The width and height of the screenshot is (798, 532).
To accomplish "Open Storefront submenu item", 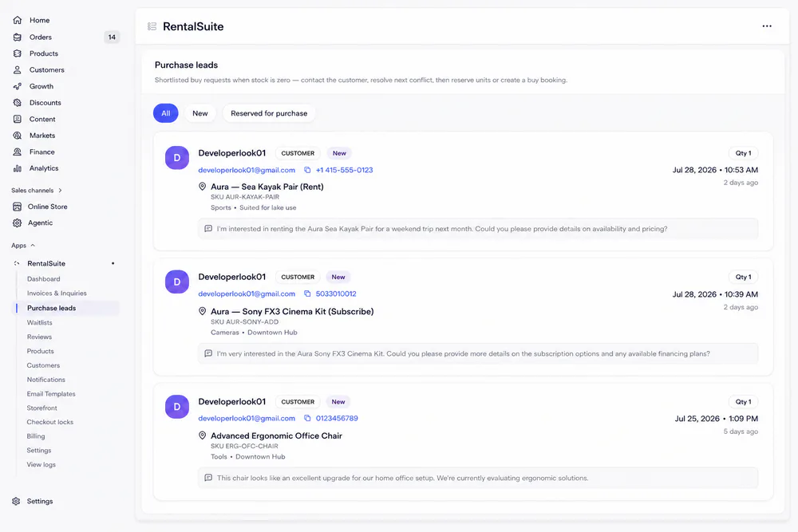I will pos(41,408).
